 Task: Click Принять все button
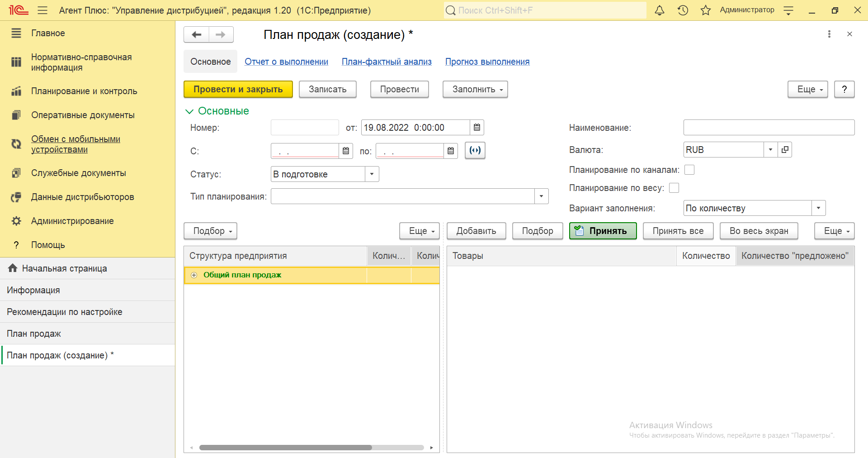point(678,231)
